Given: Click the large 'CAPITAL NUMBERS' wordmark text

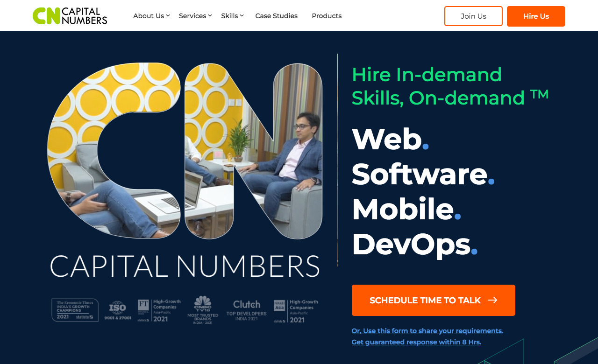Looking at the screenshot, I should 185,266.
